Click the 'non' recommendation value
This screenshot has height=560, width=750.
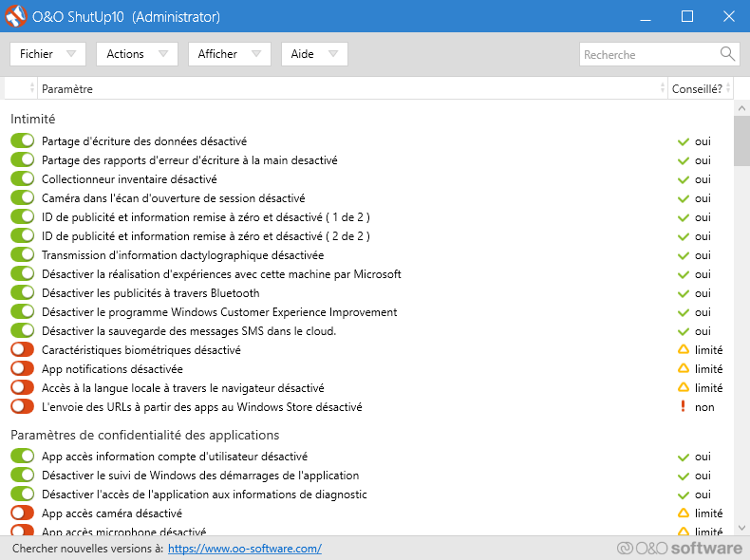tap(704, 407)
